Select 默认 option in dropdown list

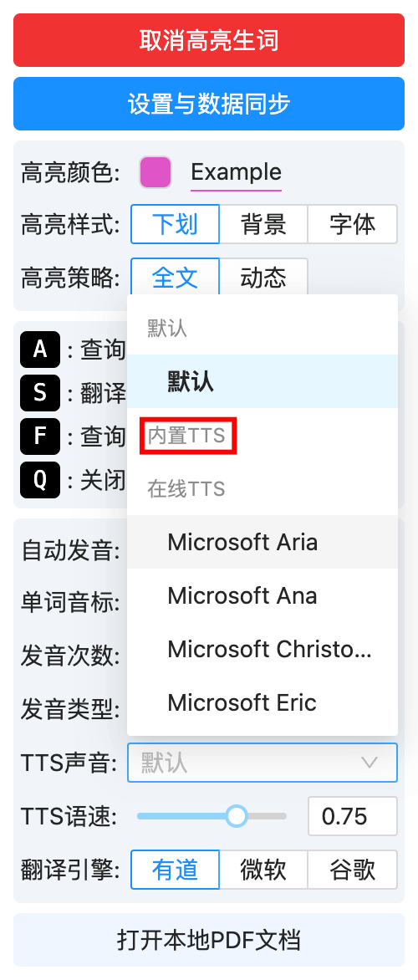[263, 381]
